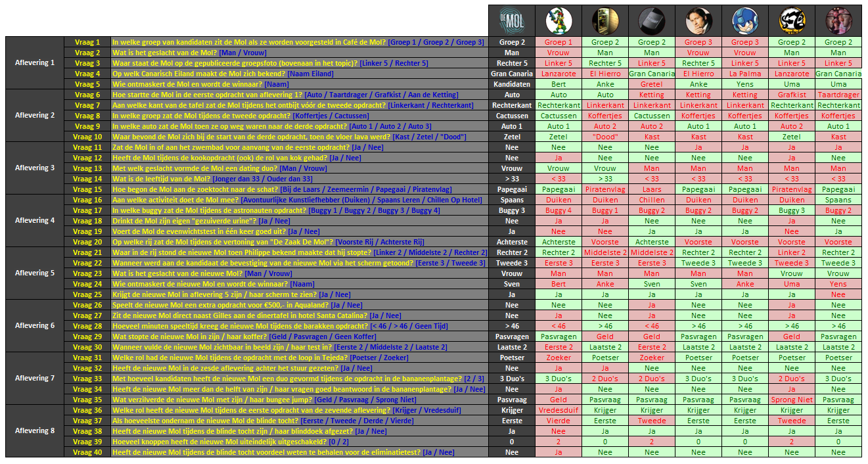
Task: Click the 'Sprong Niet' cell
Action: point(792,400)
